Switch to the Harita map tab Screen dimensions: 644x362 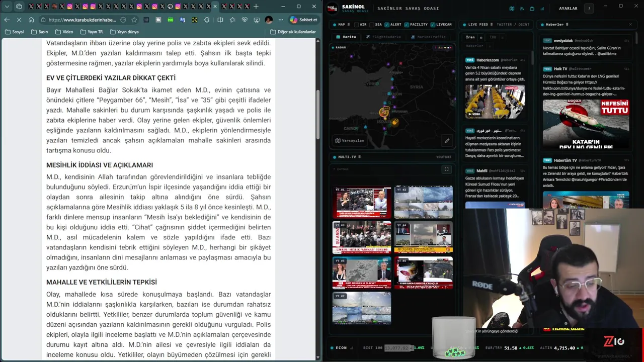346,37
